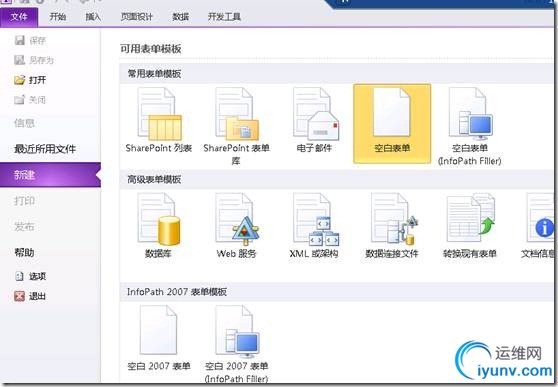The height and width of the screenshot is (387, 558).
Task: Switch to the 开始 ribbon tab
Action: tap(58, 16)
